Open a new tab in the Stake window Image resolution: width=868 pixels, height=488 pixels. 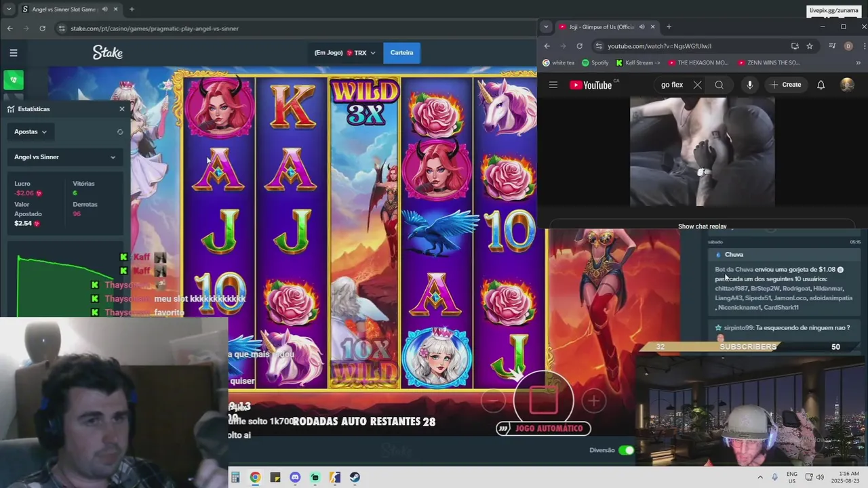132,9
